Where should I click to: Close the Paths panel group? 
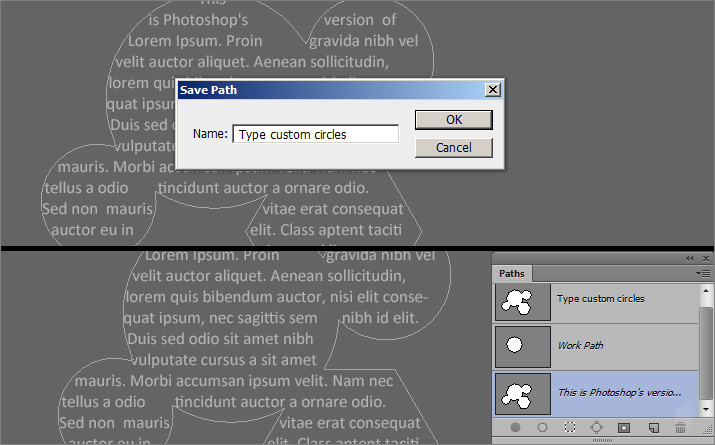pos(704,258)
